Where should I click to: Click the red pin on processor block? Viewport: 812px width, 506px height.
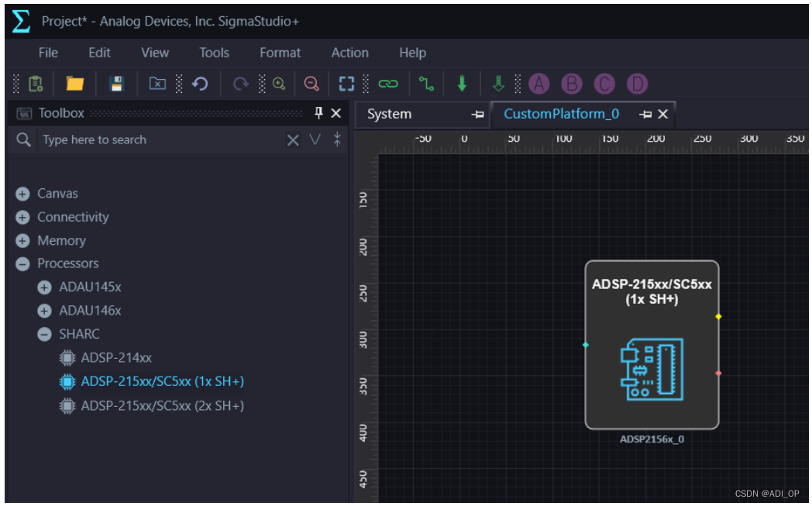point(718,373)
